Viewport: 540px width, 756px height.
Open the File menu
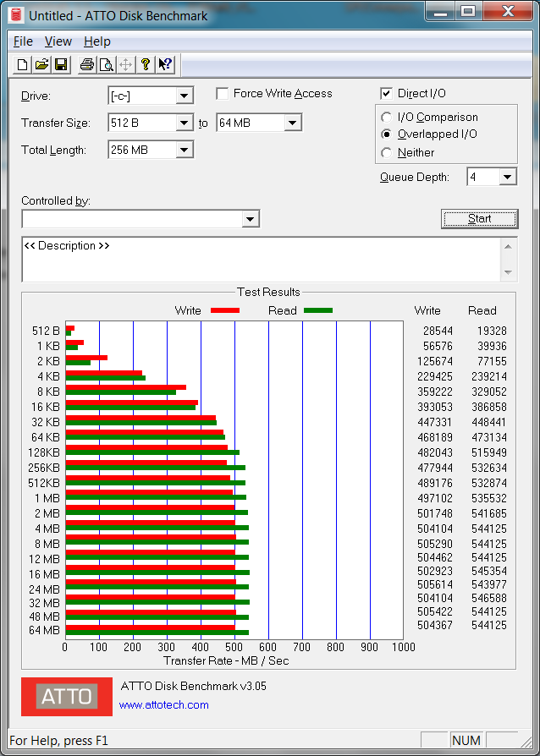23,41
